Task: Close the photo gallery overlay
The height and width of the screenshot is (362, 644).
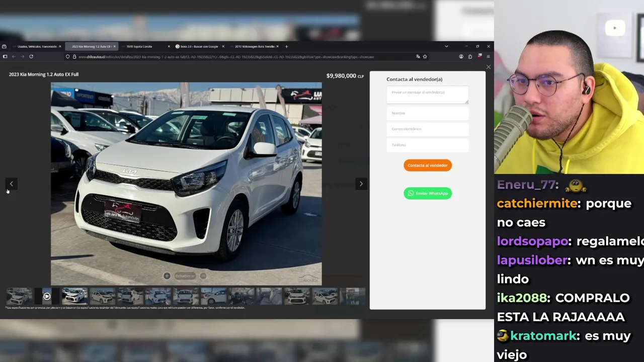Action: pos(488,67)
